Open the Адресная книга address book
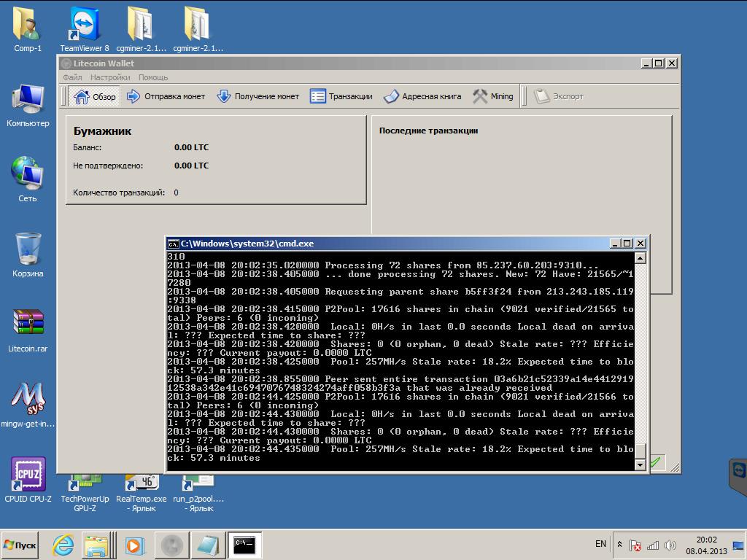The height and width of the screenshot is (560, 747). (x=422, y=97)
